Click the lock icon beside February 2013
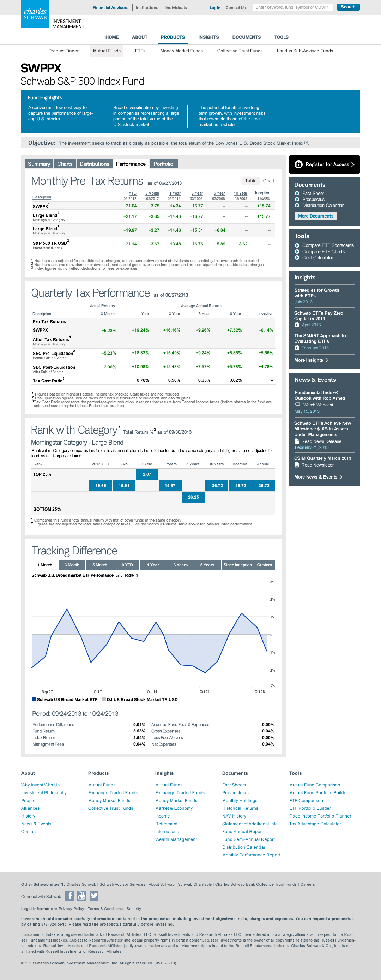 coord(297,348)
